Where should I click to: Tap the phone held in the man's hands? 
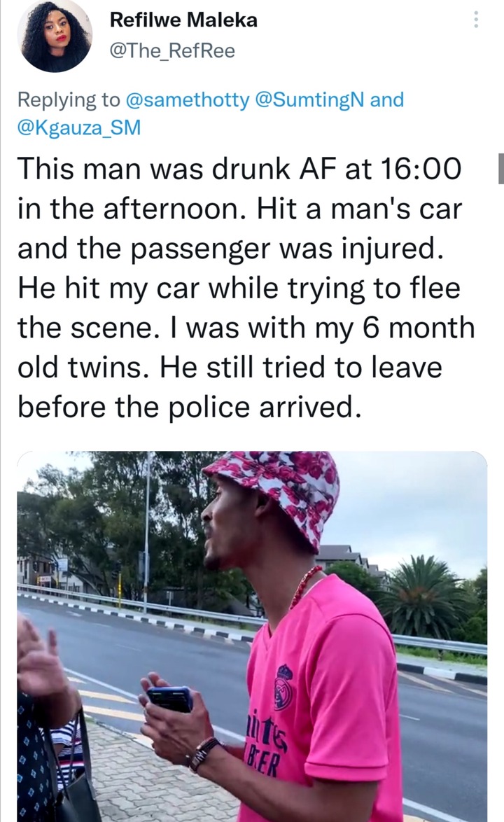169,699
